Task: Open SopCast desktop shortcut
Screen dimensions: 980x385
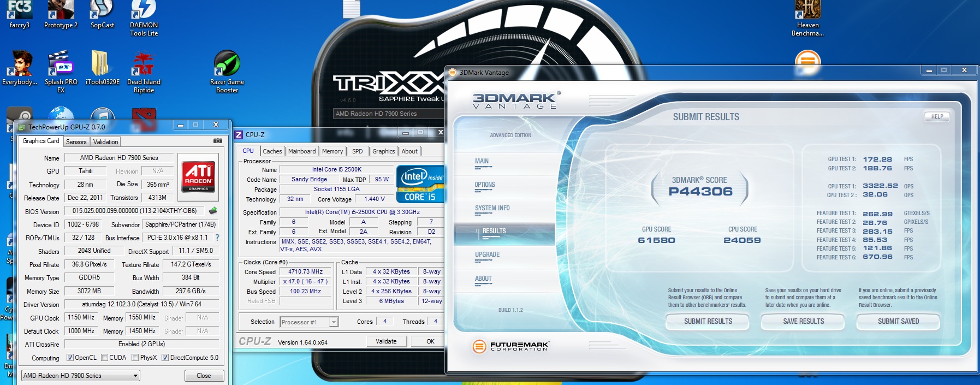Action: pyautogui.click(x=102, y=15)
